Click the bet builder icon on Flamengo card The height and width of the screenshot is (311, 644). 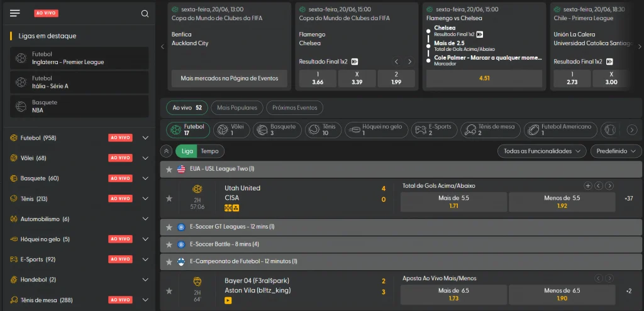point(355,62)
